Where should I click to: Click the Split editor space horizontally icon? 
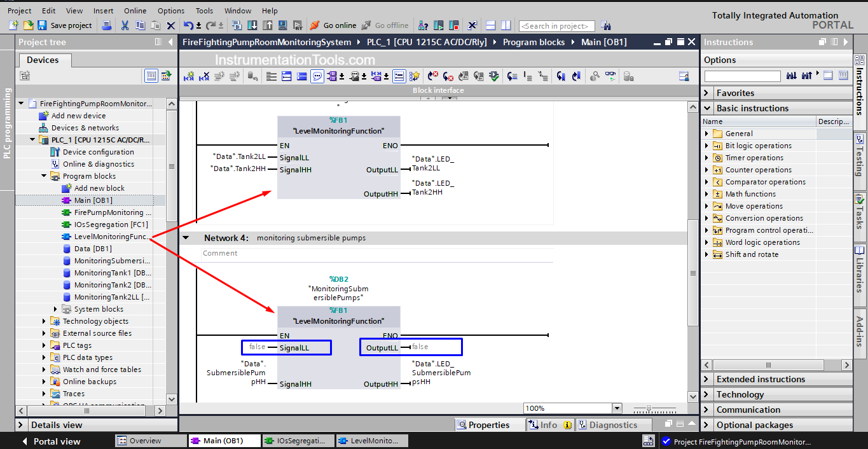coord(490,25)
